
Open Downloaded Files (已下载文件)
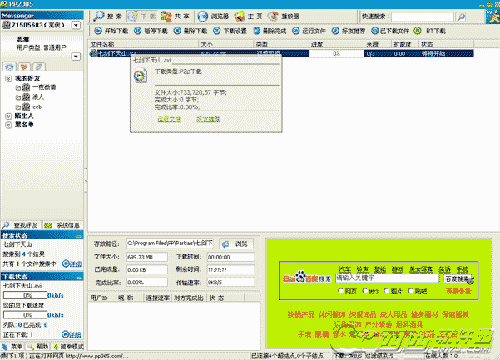[390, 31]
